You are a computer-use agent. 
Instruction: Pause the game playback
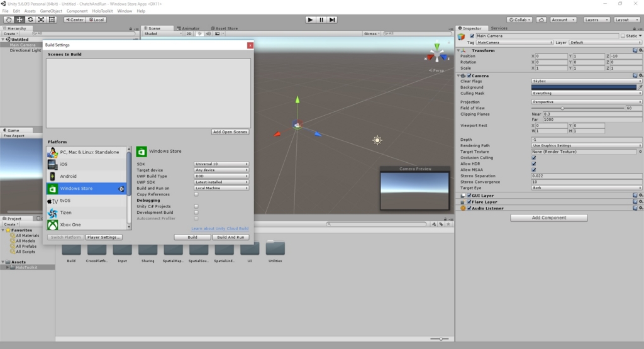[x=321, y=19]
